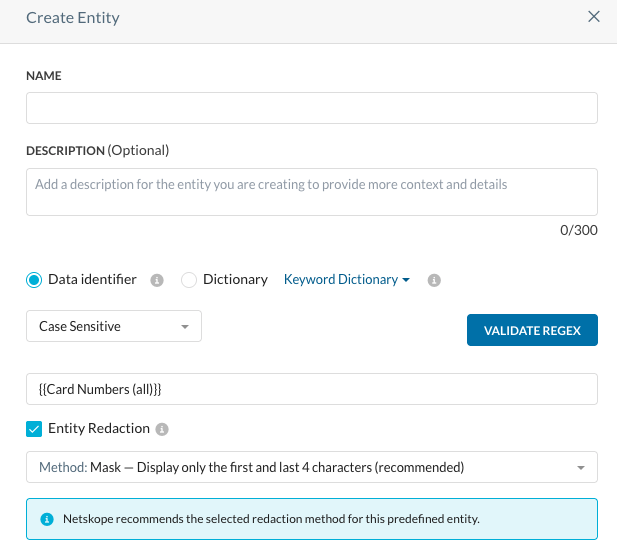Click the Card Numbers (all) expression field
The height and width of the screenshot is (553, 617).
click(x=312, y=389)
